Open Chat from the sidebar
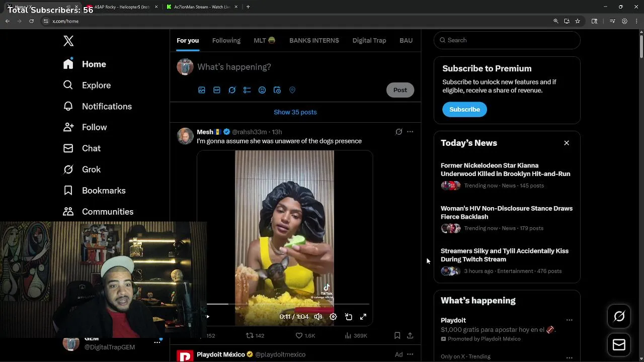The image size is (644, 362). coord(82,148)
